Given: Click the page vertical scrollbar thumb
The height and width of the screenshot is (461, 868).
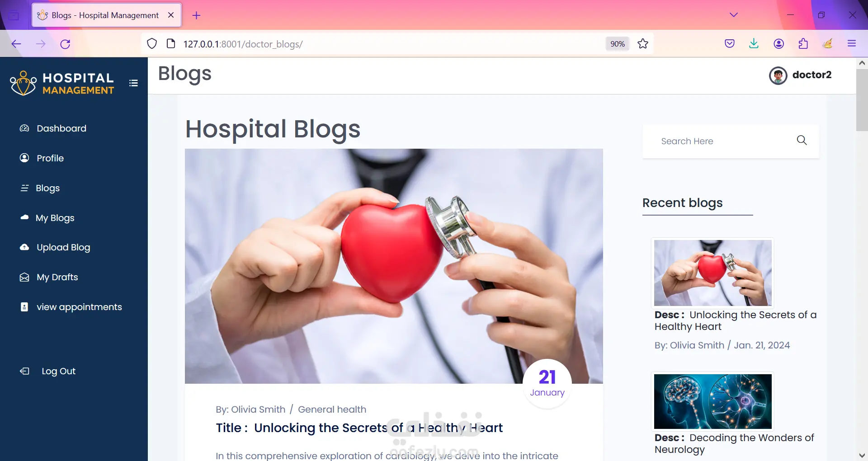Looking at the screenshot, I should point(862,100).
